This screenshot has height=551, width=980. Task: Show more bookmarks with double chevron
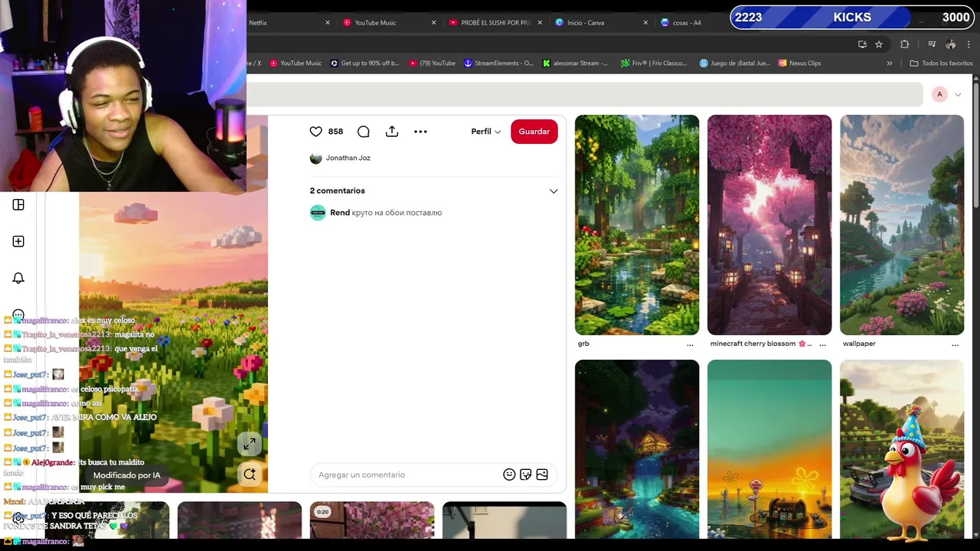890,64
